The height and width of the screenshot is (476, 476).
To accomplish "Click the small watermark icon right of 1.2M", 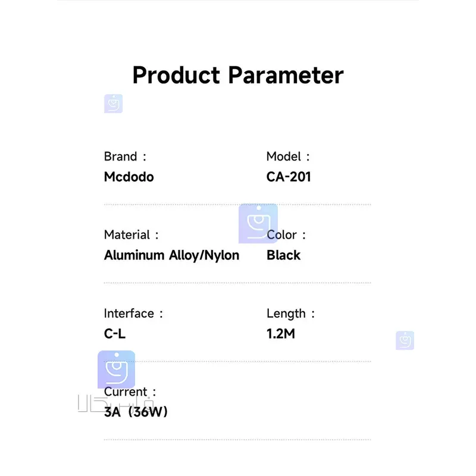I will pos(405,340).
